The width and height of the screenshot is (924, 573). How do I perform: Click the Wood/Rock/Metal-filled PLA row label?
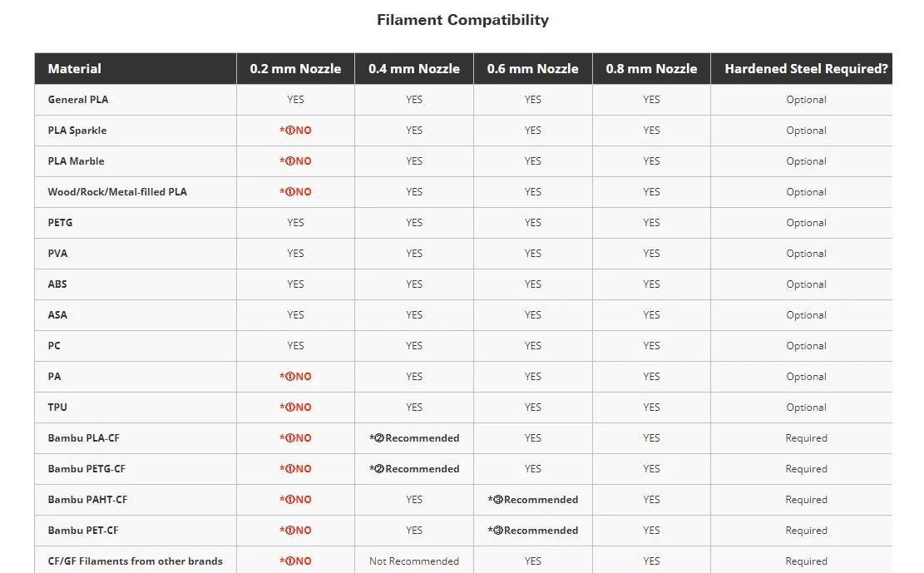pyautogui.click(x=117, y=192)
